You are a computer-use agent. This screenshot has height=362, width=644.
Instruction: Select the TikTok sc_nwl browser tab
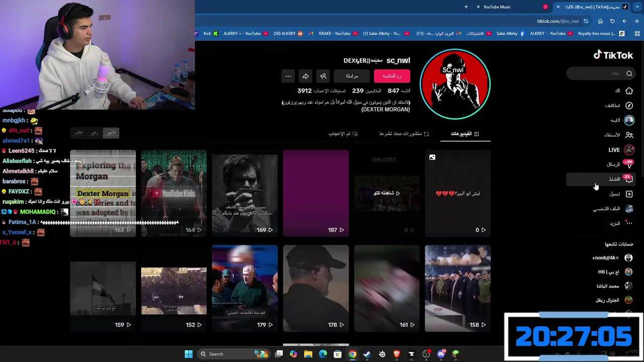point(593,7)
